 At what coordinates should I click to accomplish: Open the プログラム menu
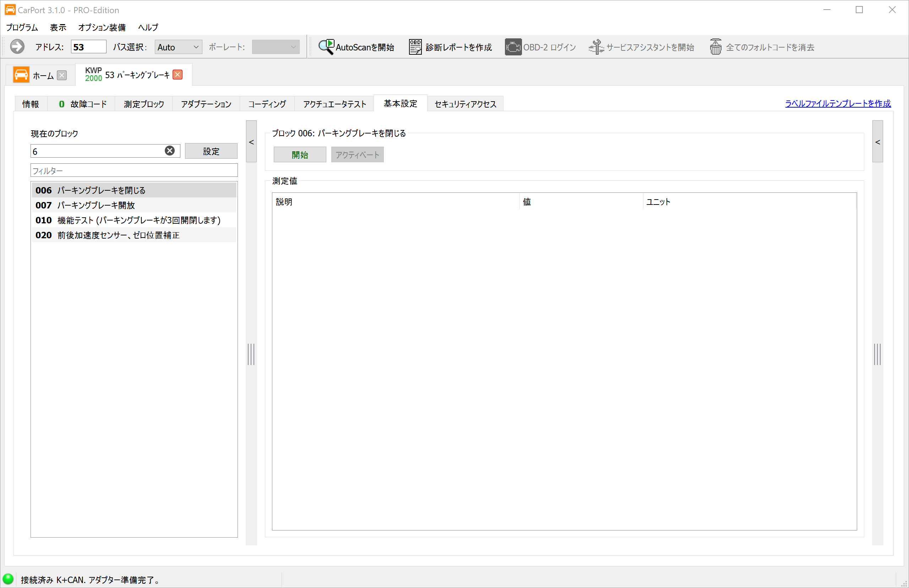coord(22,27)
